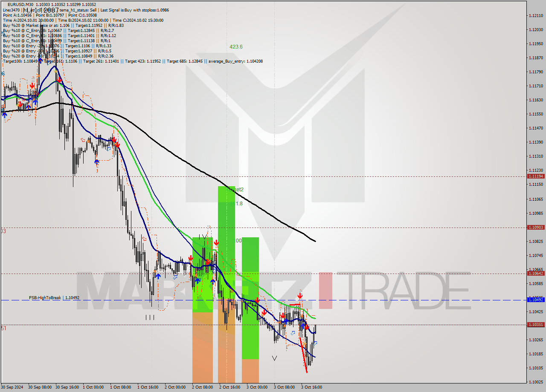This screenshot has width=546, height=392.
Task: Click the 1.11550 price scale value
Action: pyautogui.click(x=536, y=114)
